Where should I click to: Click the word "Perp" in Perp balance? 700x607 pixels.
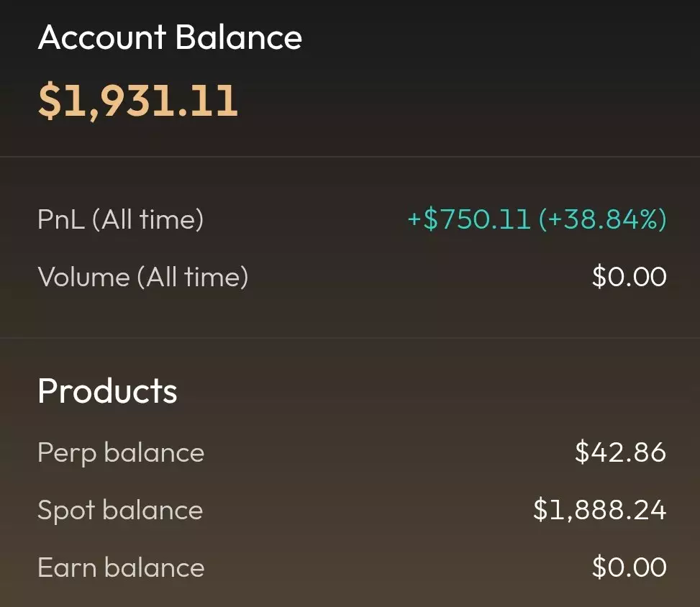coord(66,452)
